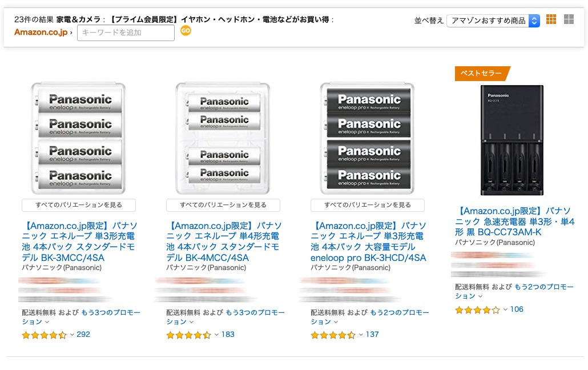Open the white eneloop AA battery image
Screen dimensions: 588x370
[x=79, y=138]
